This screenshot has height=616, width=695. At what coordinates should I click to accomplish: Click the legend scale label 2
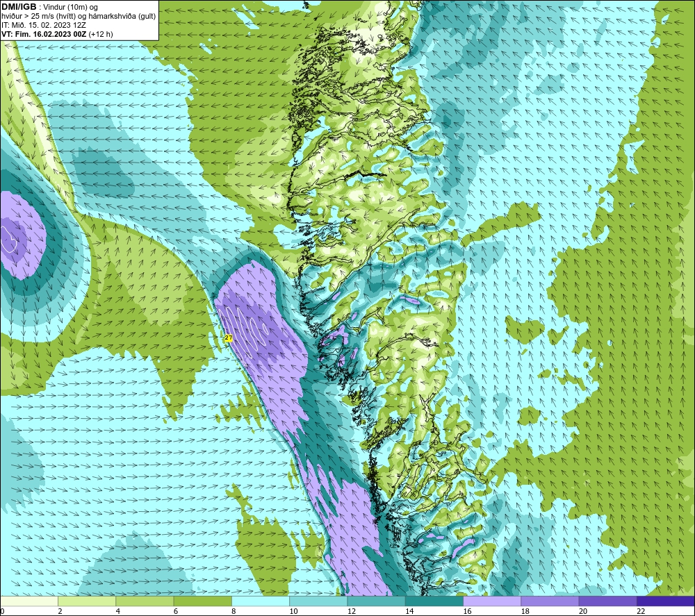click(60, 611)
